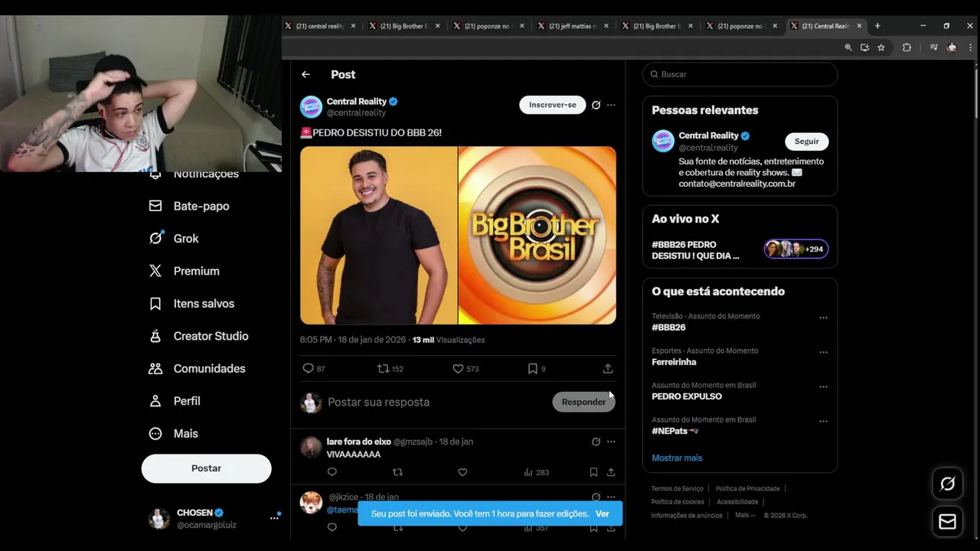This screenshot has width=980, height=551.
Task: View analytics showing 283 views
Action: coord(536,472)
